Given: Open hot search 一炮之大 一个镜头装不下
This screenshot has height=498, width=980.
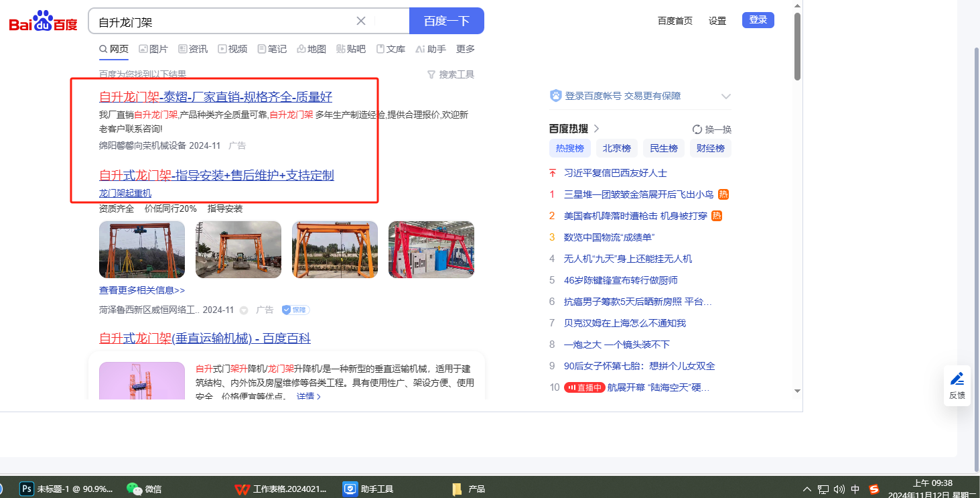Looking at the screenshot, I should (617, 345).
